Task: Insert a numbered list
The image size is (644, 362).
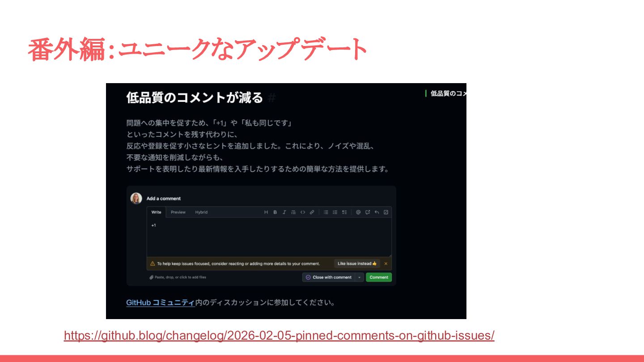Action: click(x=335, y=212)
